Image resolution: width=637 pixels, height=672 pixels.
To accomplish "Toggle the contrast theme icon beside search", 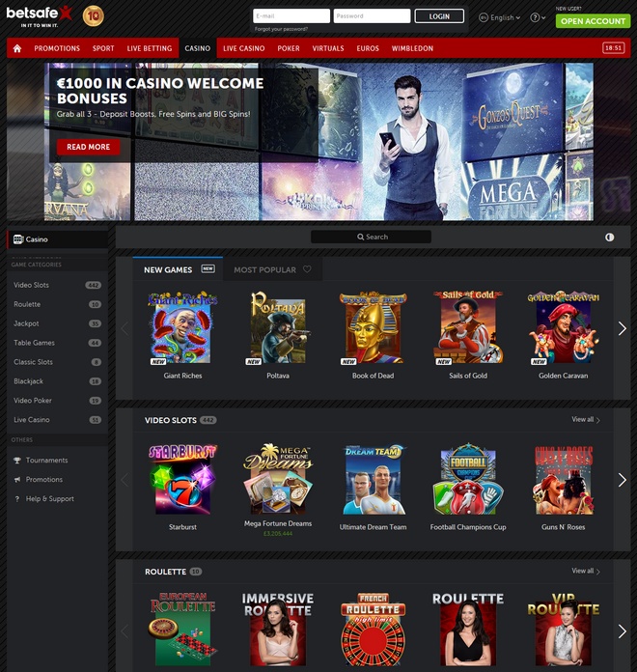I will coord(610,237).
